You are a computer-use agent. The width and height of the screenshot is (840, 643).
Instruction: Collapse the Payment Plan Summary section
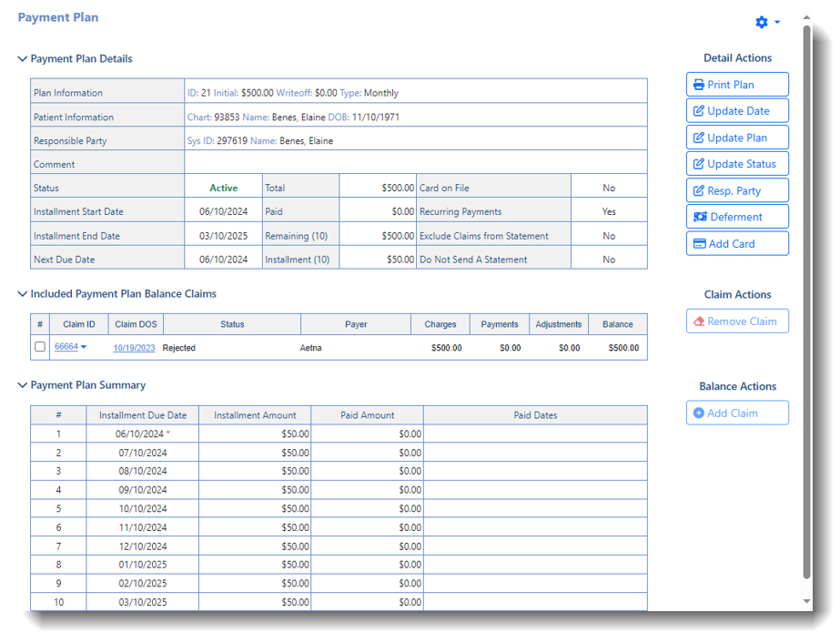tap(23, 385)
